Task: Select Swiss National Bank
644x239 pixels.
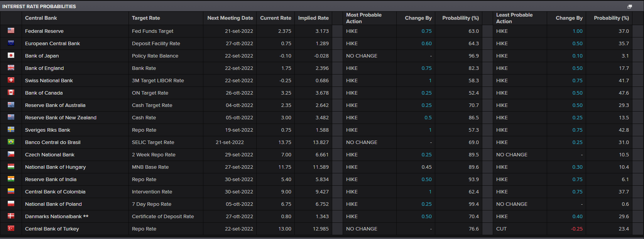Action: pos(49,81)
